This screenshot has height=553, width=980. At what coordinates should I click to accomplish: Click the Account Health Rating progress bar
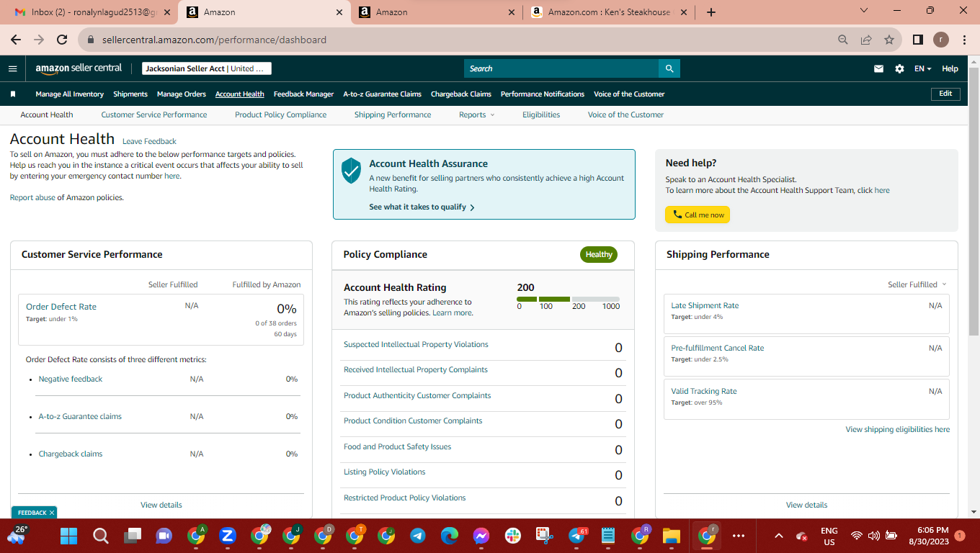pos(568,299)
